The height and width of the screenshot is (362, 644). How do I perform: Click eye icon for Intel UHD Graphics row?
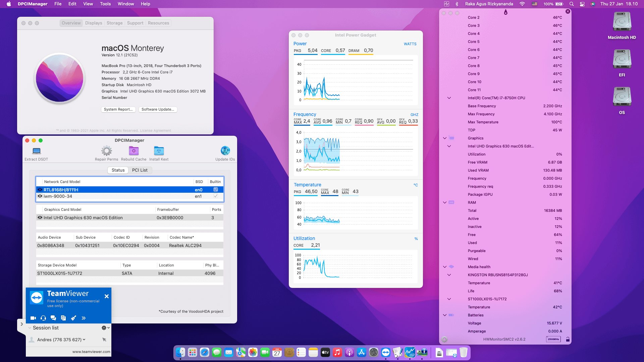click(x=40, y=218)
